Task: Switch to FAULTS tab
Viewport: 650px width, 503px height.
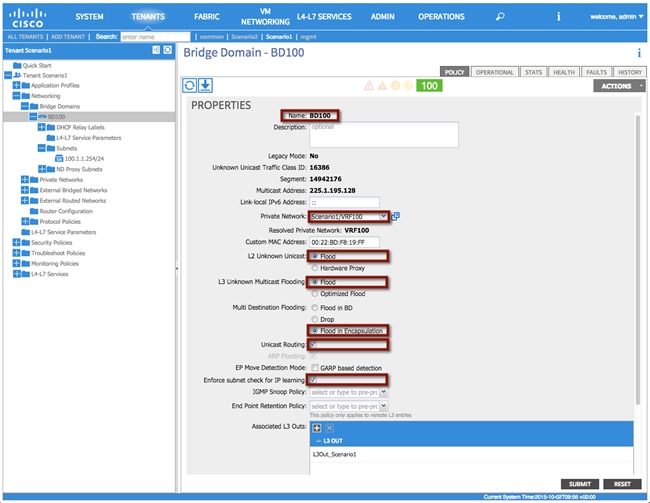Action: point(597,72)
